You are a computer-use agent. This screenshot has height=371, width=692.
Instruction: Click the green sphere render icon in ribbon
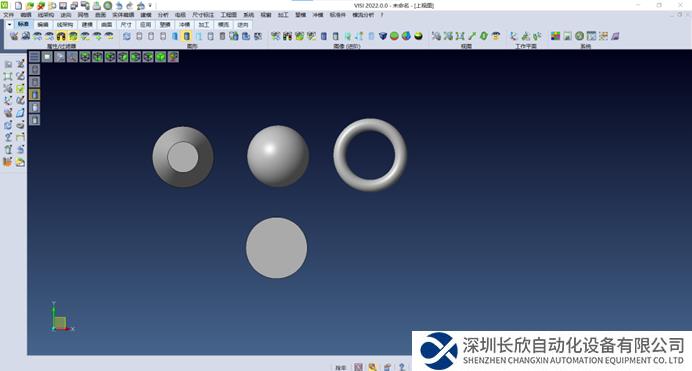[394, 36]
